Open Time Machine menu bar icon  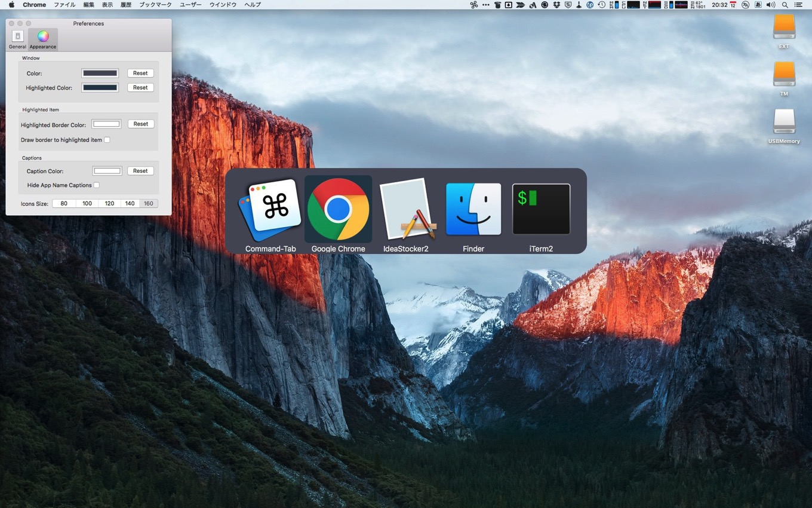click(602, 5)
